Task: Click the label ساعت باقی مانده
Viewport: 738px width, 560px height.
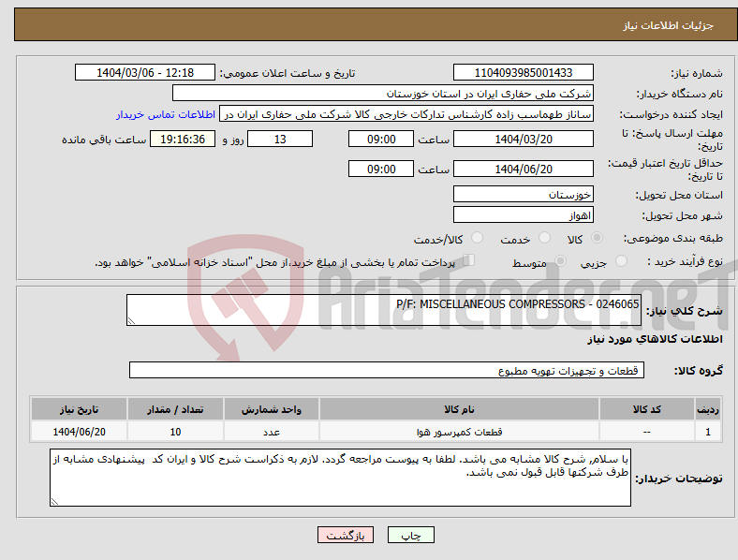Action: click(104, 140)
